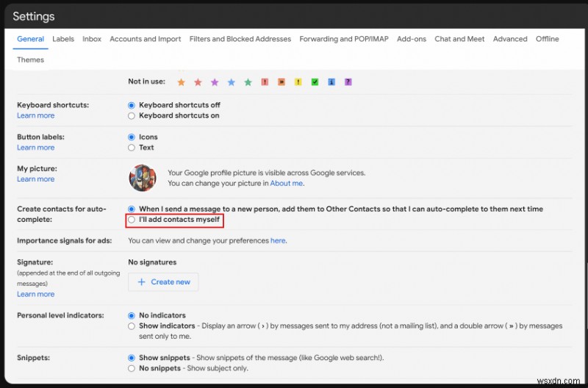The width and height of the screenshot is (588, 388).
Task: Select Keyboard shortcuts on
Action: coord(132,116)
